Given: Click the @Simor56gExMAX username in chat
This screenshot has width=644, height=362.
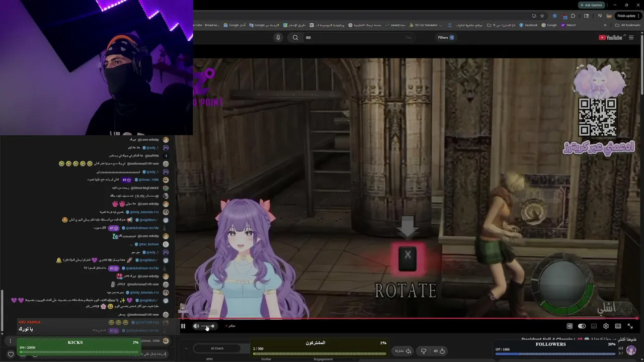Looking at the screenshot, I should click(x=145, y=188).
